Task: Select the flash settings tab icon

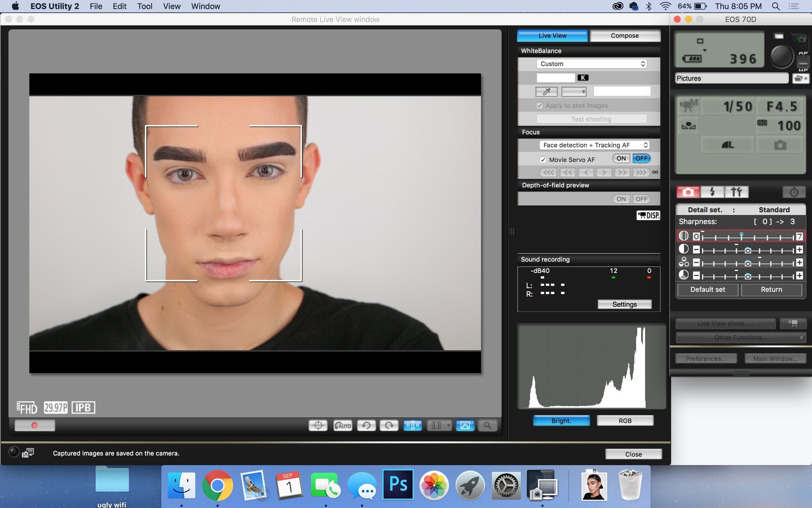Action: 712,192
